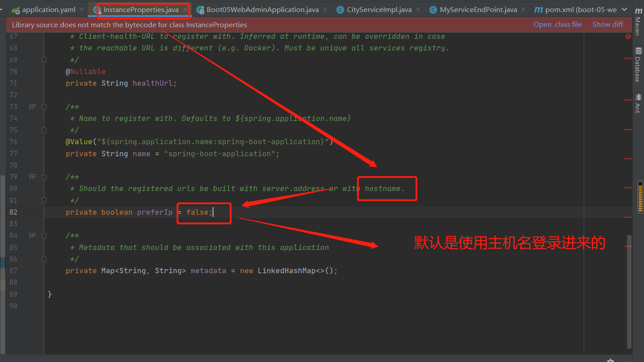This screenshot has height=362, width=644.
Task: Click line number 77 in gutter
Action: [13, 154]
